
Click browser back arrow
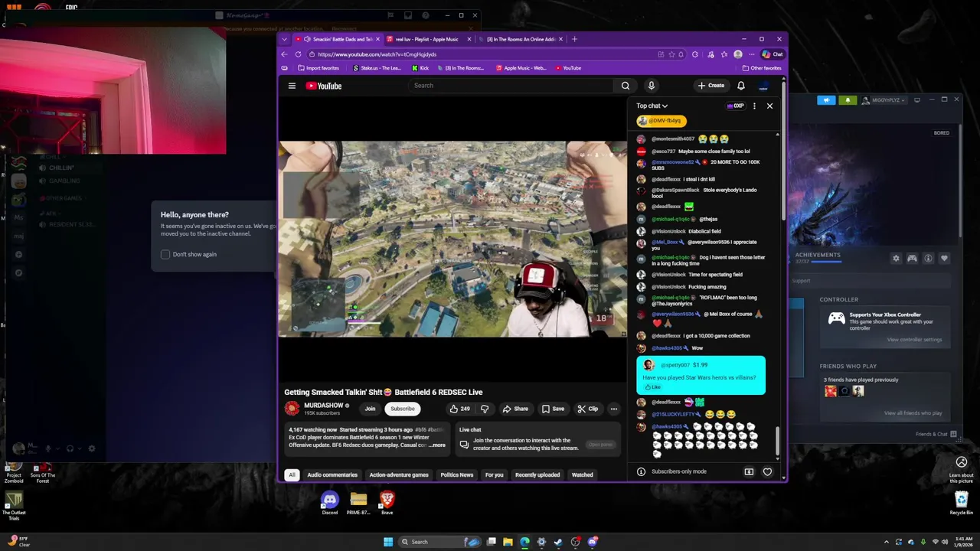click(285, 54)
